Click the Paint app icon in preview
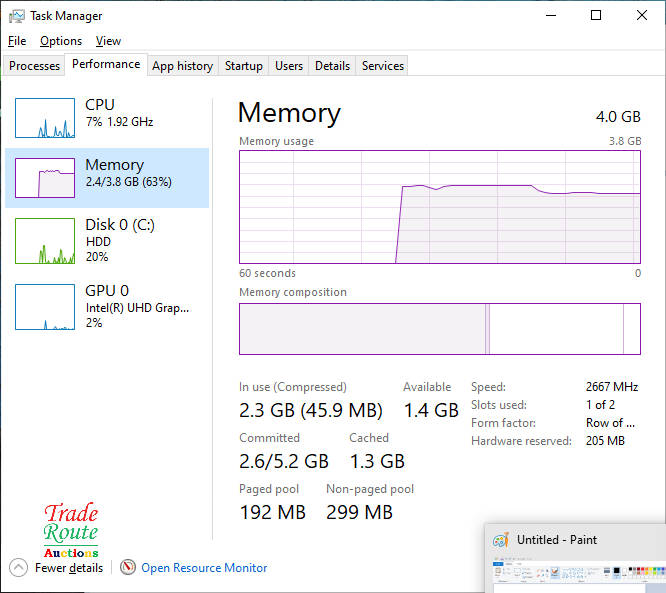 pyautogui.click(x=501, y=540)
